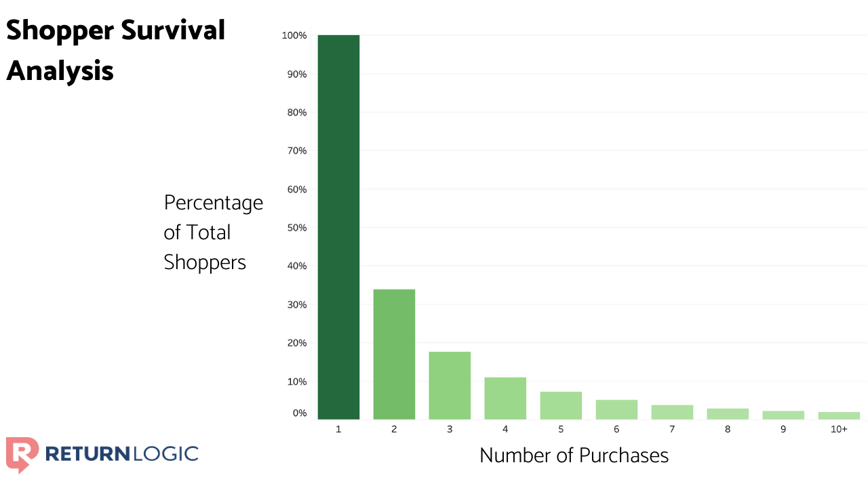This screenshot has height=488, width=868.
Task: Click the 10+ x-axis label
Action: tap(839, 430)
